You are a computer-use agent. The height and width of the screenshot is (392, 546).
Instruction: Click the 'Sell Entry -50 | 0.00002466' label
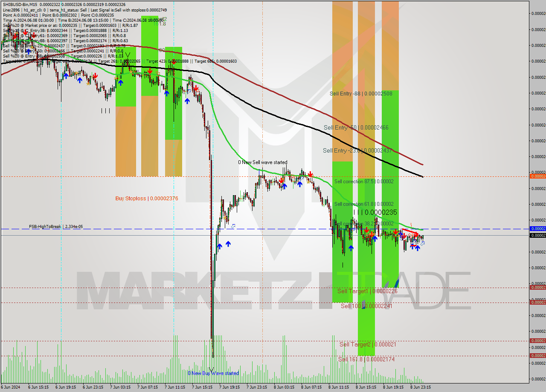pos(356,127)
